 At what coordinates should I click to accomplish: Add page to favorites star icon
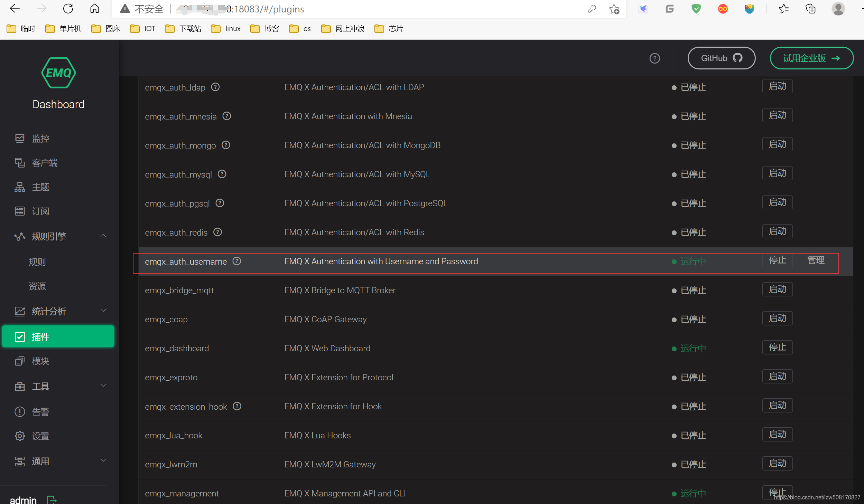[614, 9]
